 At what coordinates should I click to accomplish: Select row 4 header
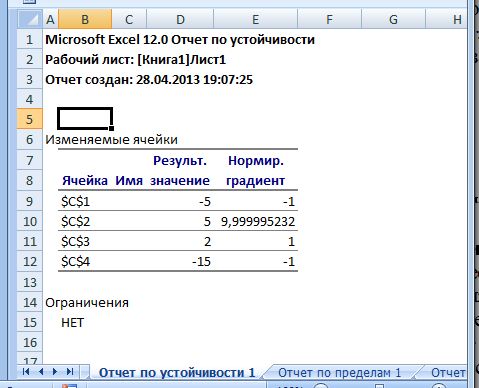(30, 99)
